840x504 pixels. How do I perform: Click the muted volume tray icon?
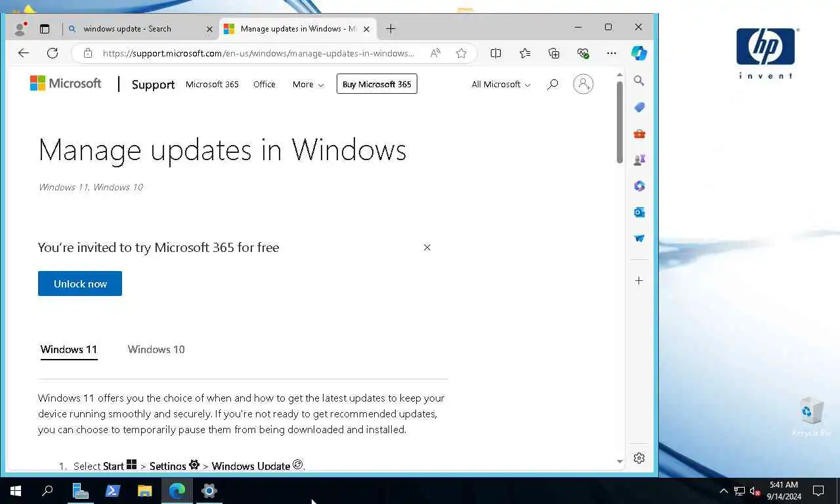755,491
